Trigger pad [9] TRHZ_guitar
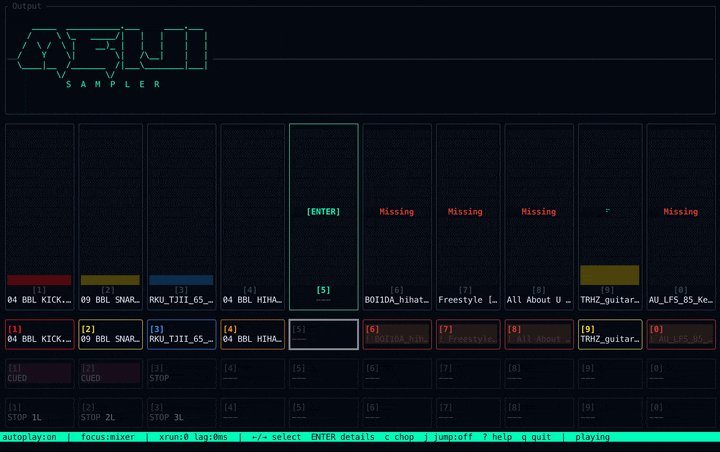 (x=610, y=334)
